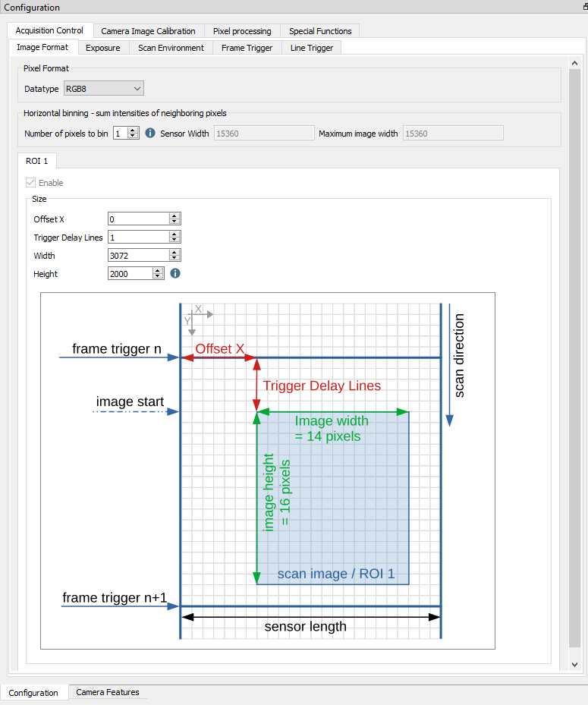Select the ROI 1 tab
This screenshot has height=705, width=588.
click(37, 161)
